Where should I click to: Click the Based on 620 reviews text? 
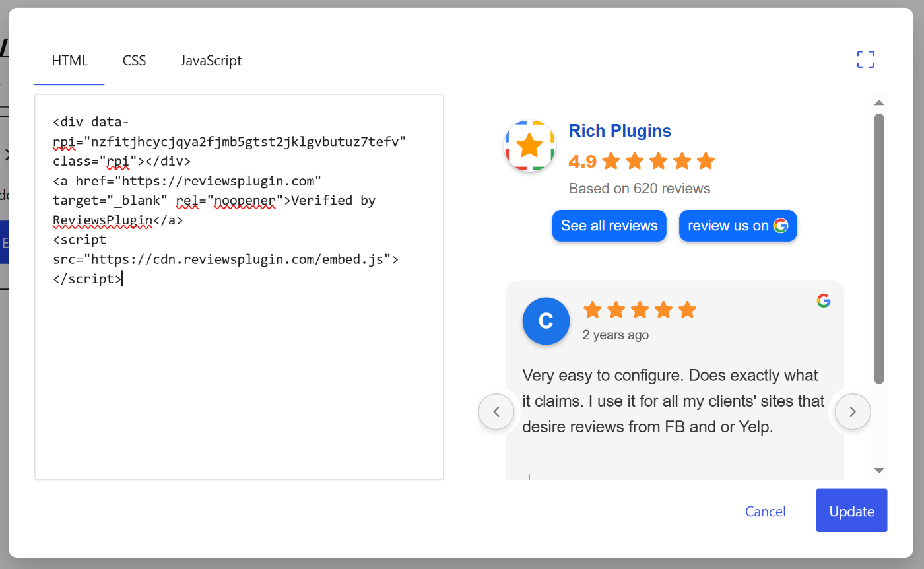point(640,189)
